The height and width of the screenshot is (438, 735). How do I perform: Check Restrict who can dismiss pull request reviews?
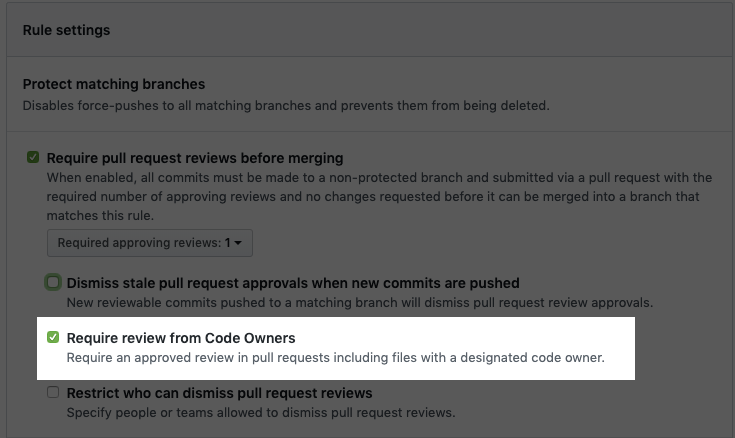[53, 392]
